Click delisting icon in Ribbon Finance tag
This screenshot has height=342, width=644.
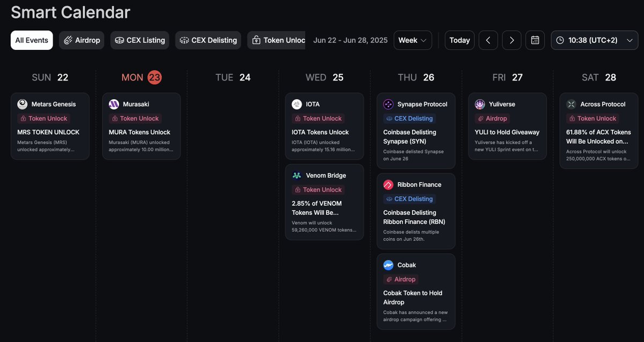389,199
